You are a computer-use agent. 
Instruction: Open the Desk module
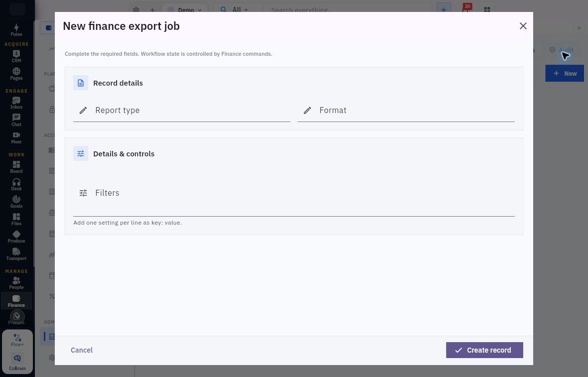[x=16, y=184]
